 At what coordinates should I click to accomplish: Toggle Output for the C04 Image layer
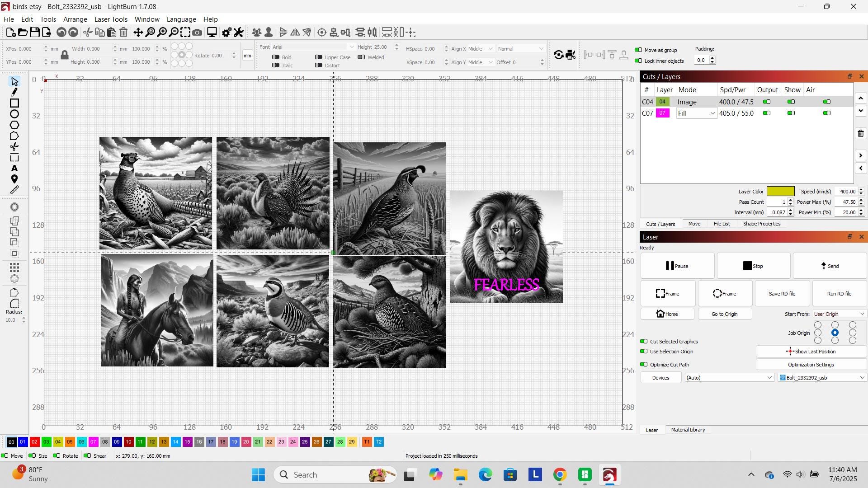click(767, 102)
